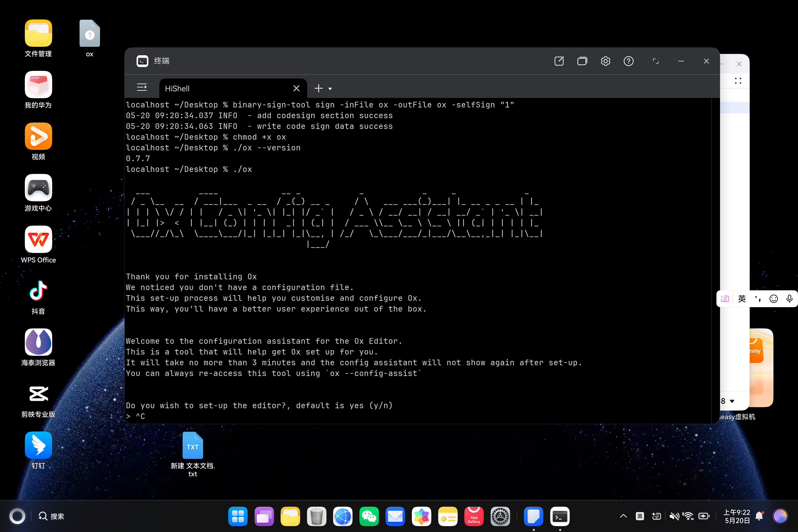798x532 pixels.
Task: Add a new terminal tab with plus
Action: (318, 88)
